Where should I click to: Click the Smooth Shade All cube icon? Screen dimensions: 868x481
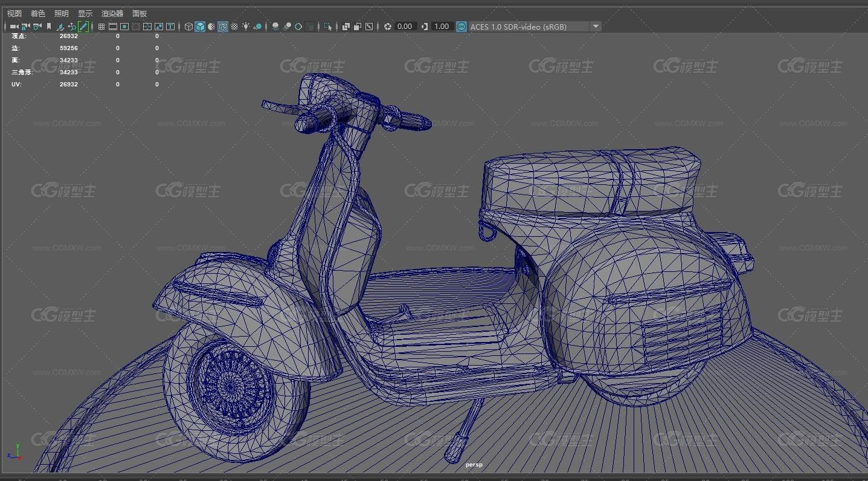click(200, 27)
